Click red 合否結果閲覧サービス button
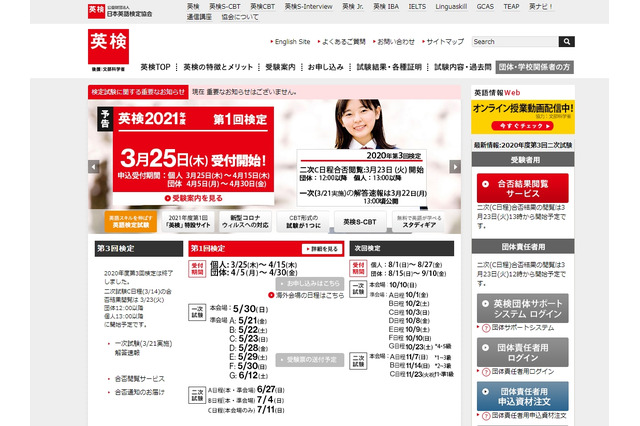Screen dimensions: 640x426 pos(522,188)
